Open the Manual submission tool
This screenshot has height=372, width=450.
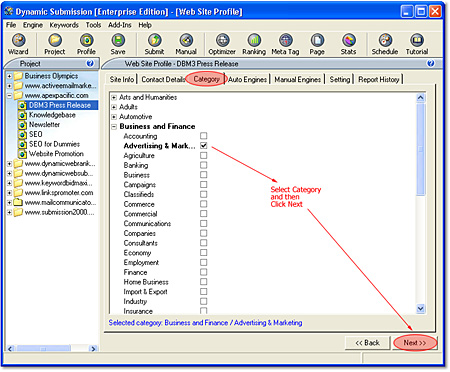pyautogui.click(x=186, y=44)
